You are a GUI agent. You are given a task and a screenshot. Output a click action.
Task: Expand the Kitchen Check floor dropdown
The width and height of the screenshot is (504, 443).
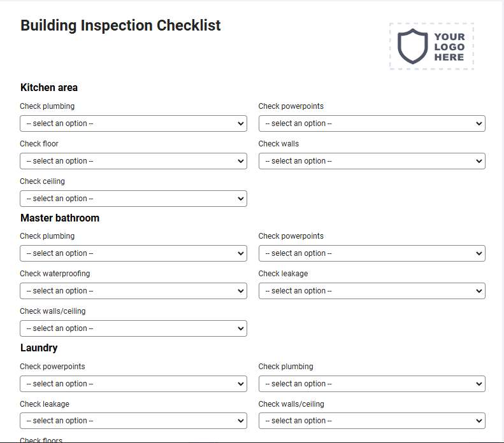[133, 161]
